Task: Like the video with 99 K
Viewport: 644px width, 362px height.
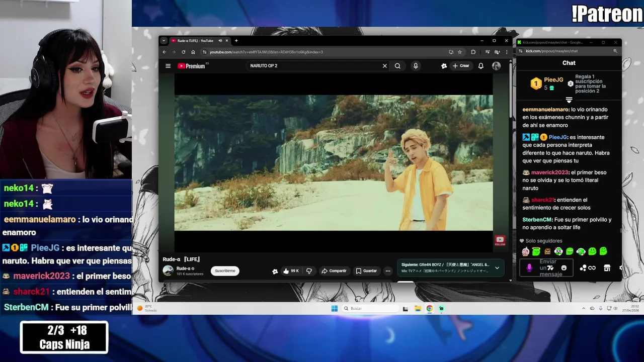Action: (x=291, y=271)
